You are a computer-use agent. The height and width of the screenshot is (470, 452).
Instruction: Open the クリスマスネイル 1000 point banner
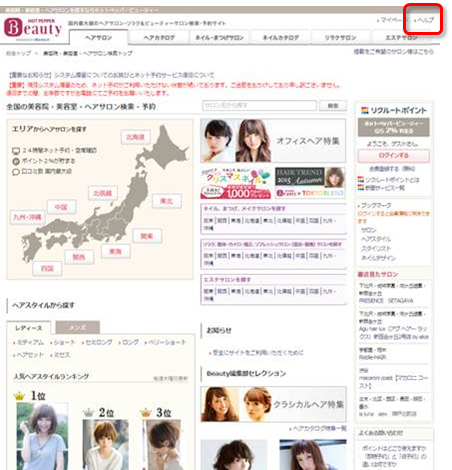(x=236, y=183)
